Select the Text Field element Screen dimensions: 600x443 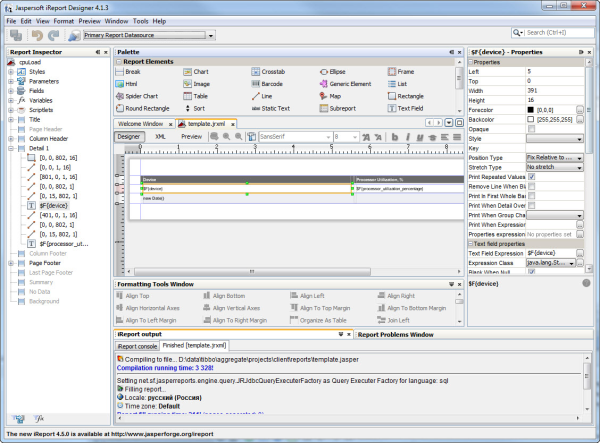[x=406, y=108]
